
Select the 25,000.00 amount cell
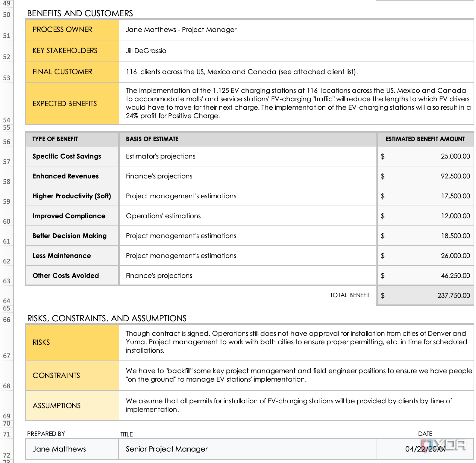coord(425,156)
